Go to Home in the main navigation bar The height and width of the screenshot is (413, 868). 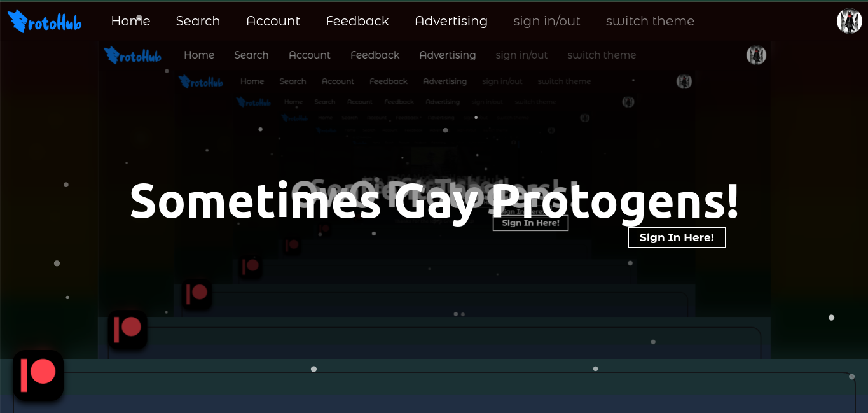pos(130,21)
